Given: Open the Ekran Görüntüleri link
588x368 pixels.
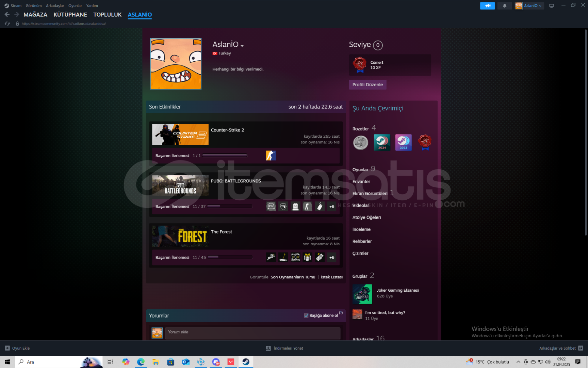Looking at the screenshot, I should (370, 194).
